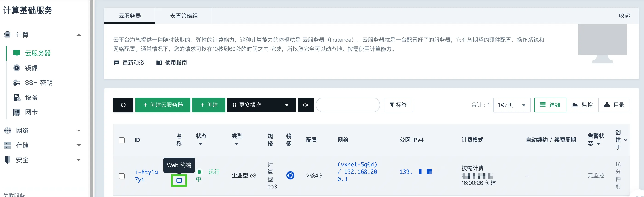Click the 网卡 network card icon
Viewport: 644px width, 197px height.
click(17, 112)
